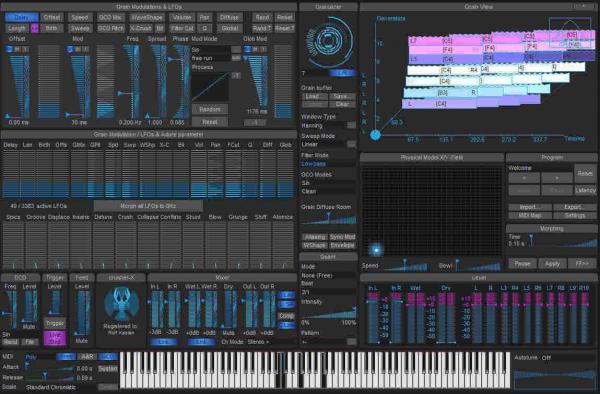This screenshot has width=600, height=394.
Task: Click Morph all LFOs to 0Hz
Action: click(148, 206)
